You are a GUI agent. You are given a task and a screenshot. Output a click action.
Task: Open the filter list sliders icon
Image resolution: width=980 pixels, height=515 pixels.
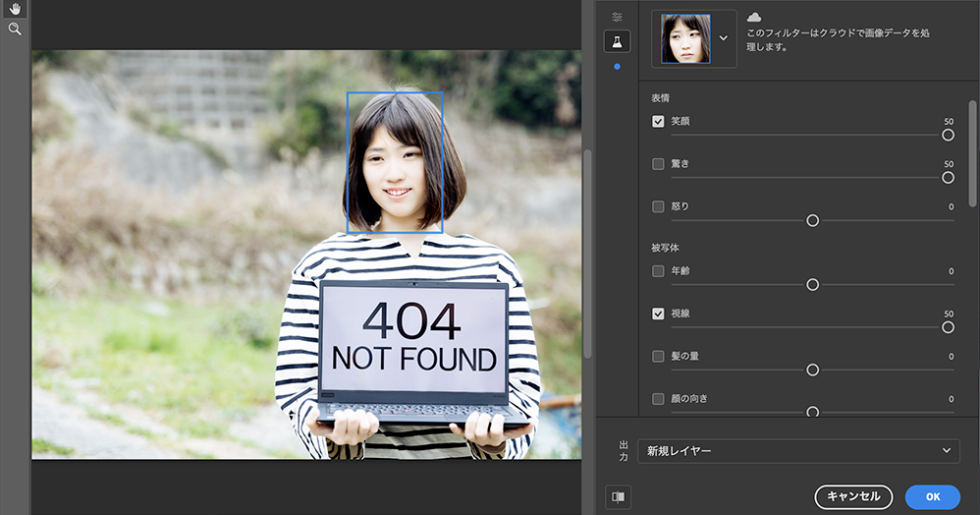[617, 17]
